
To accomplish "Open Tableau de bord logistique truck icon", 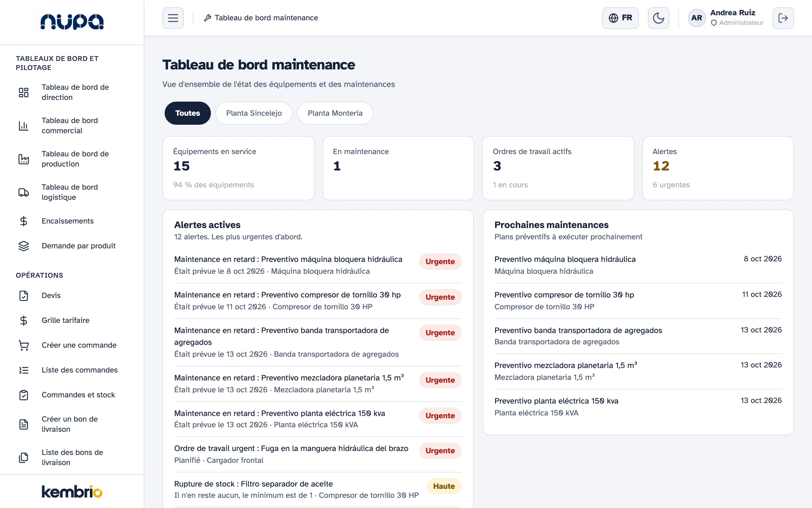I will coord(23,192).
